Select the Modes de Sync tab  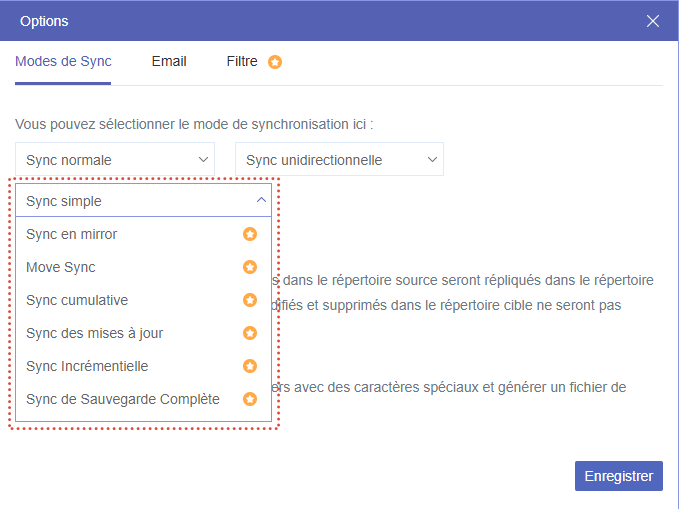(x=63, y=61)
